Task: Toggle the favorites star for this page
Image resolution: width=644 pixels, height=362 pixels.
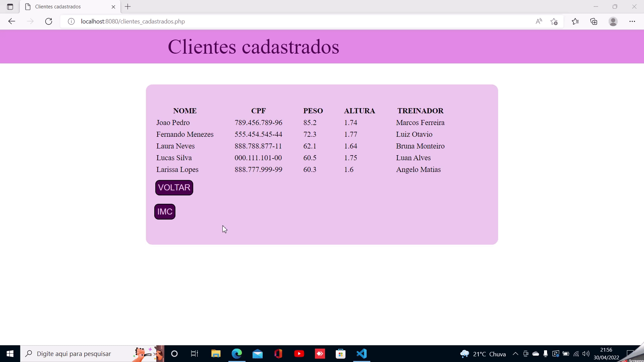Action: click(554, 21)
